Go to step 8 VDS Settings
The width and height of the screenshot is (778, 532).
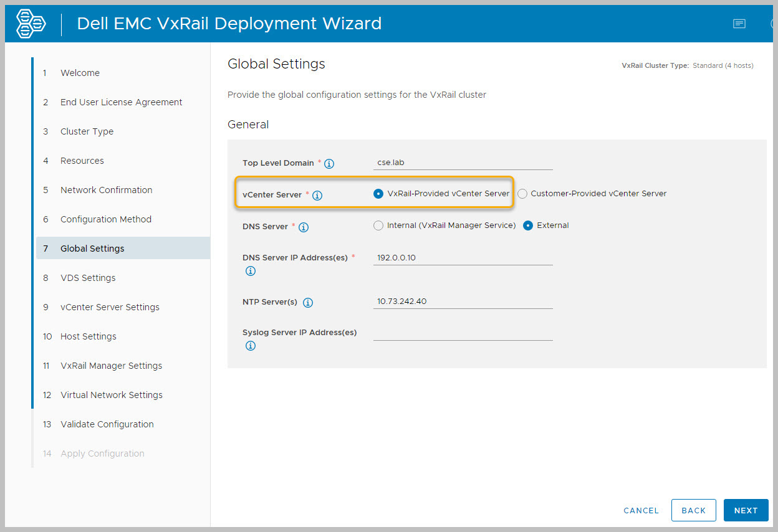pyautogui.click(x=88, y=278)
